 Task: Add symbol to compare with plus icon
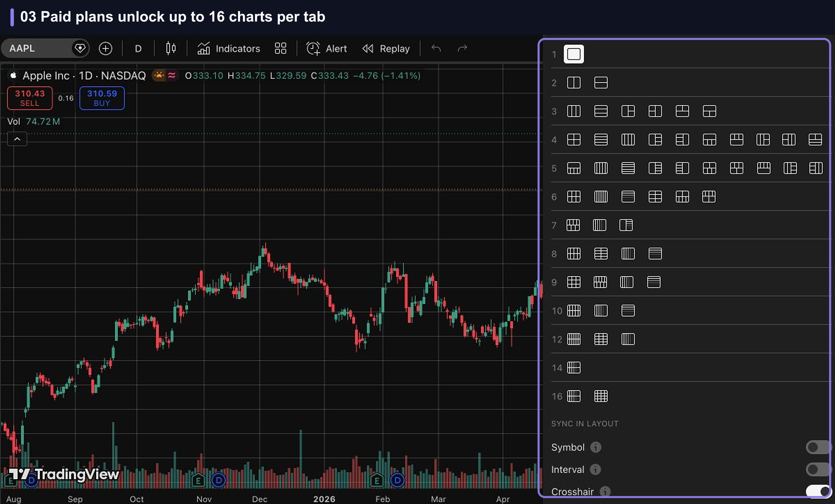pos(105,48)
